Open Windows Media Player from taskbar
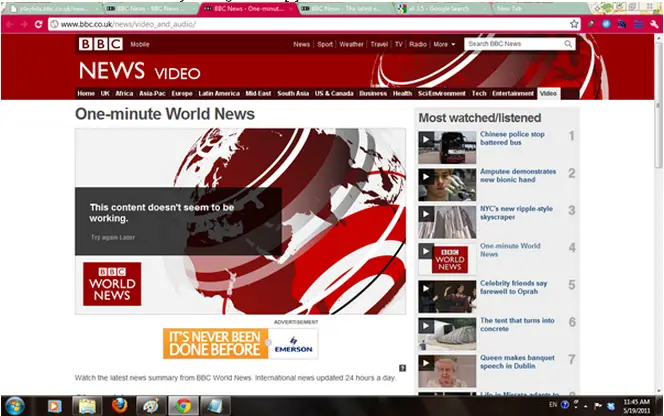The width and height of the screenshot is (664, 416). [54, 406]
